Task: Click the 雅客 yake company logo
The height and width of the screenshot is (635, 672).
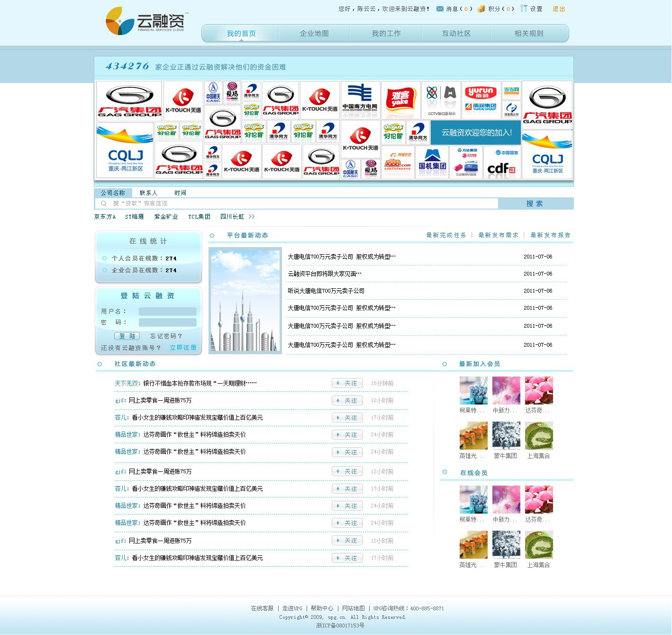Action: [x=400, y=100]
